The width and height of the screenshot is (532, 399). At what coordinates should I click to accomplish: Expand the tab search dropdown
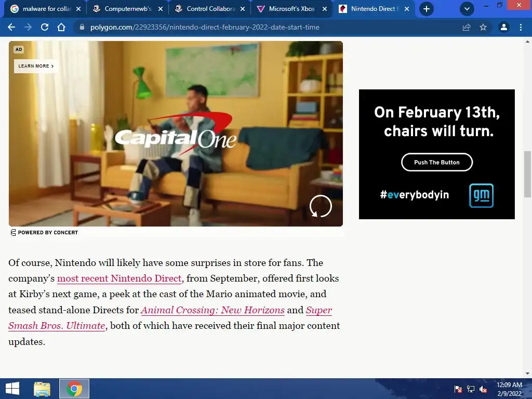[x=467, y=9]
